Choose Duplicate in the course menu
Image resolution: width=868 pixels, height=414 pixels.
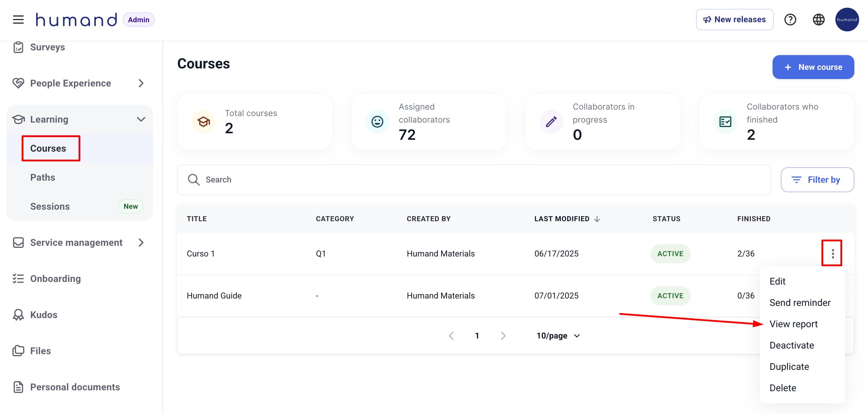click(x=789, y=367)
